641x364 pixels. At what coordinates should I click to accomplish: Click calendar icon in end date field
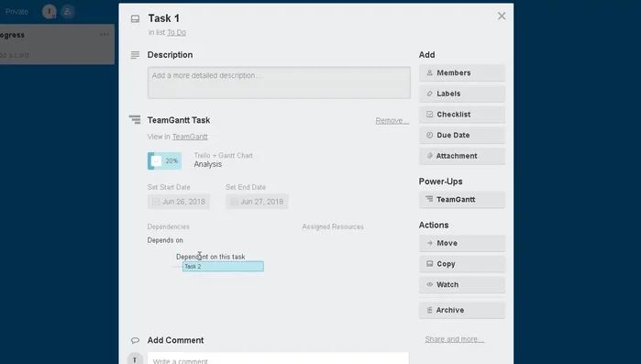click(x=234, y=202)
